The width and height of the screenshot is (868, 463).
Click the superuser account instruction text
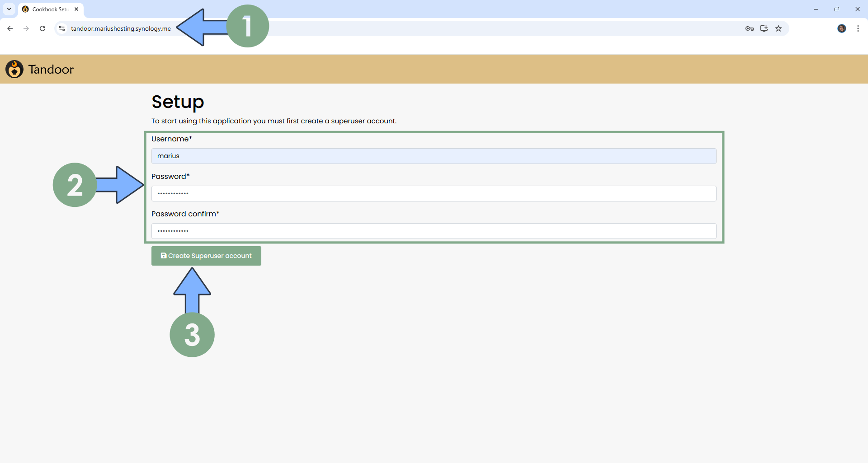[274, 121]
